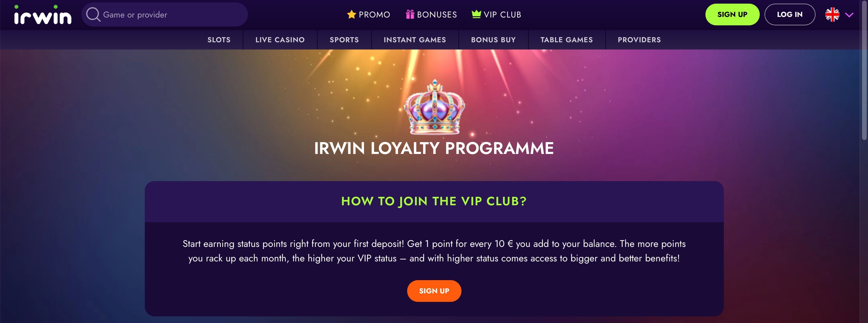Click the UK flag language icon
Viewport: 868px width, 323px height.
(832, 14)
